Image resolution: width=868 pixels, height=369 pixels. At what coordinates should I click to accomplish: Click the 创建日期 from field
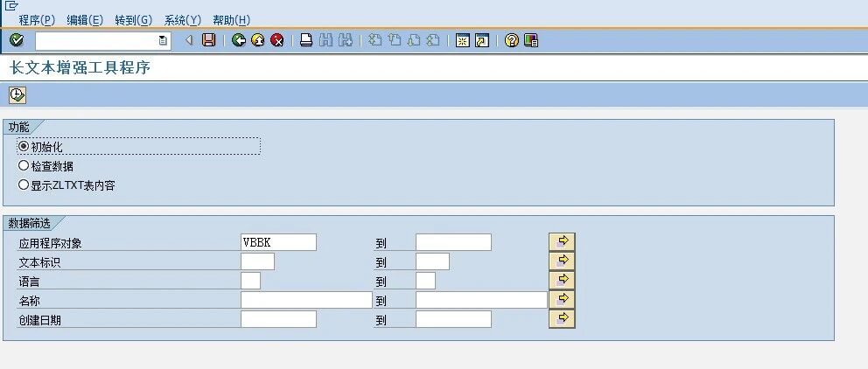(278, 319)
